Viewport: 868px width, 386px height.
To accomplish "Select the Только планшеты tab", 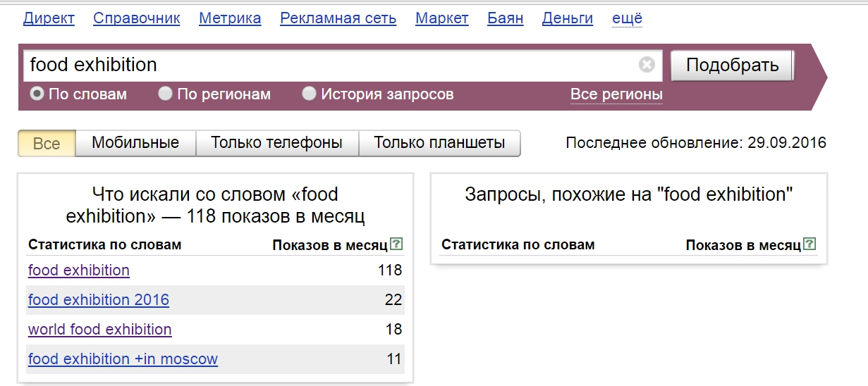I will pos(439,143).
